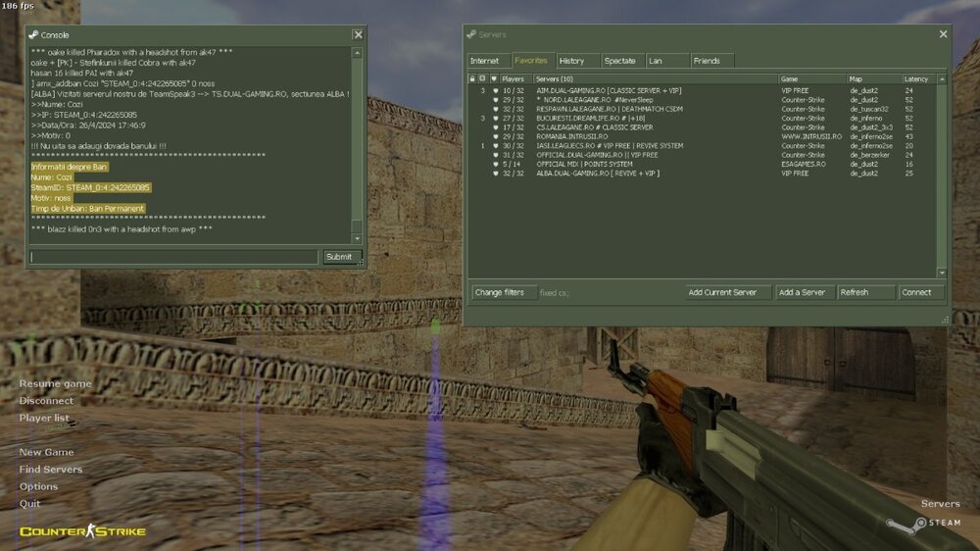This screenshot has width=980, height=551.
Task: Sort by VAC secure shield column
Action: 494,78
